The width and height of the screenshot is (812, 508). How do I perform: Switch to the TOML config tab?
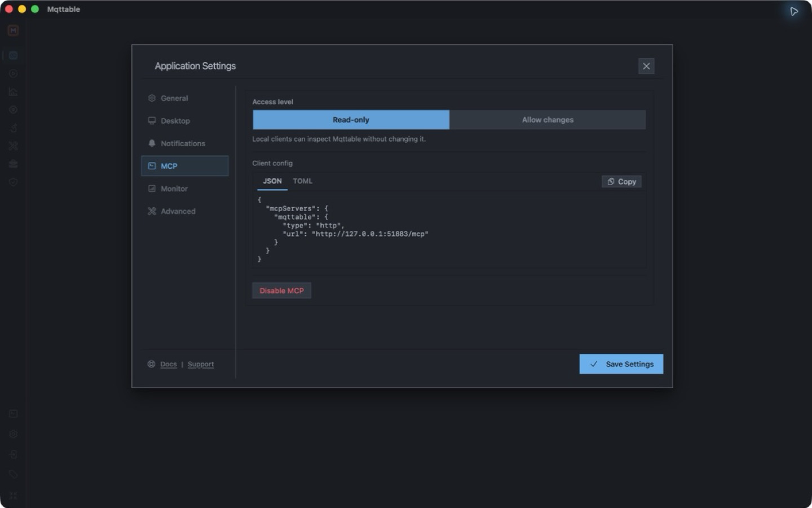303,181
